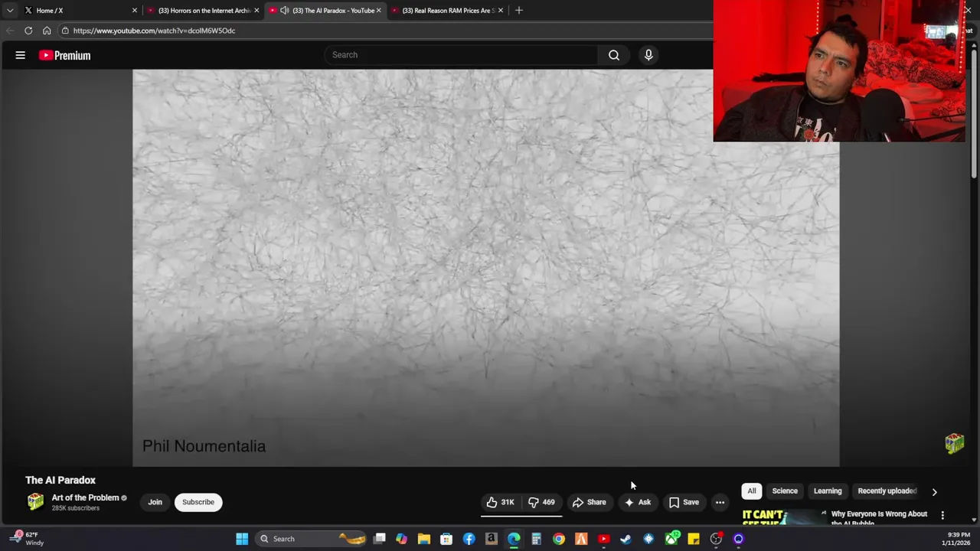
Task: Click the browser back arrow
Action: pyautogui.click(x=10, y=31)
